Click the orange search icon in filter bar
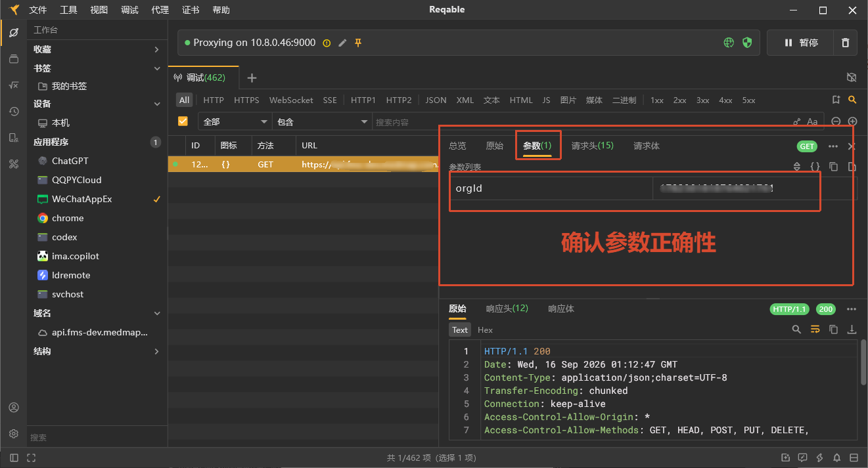868x468 pixels. pyautogui.click(x=852, y=100)
